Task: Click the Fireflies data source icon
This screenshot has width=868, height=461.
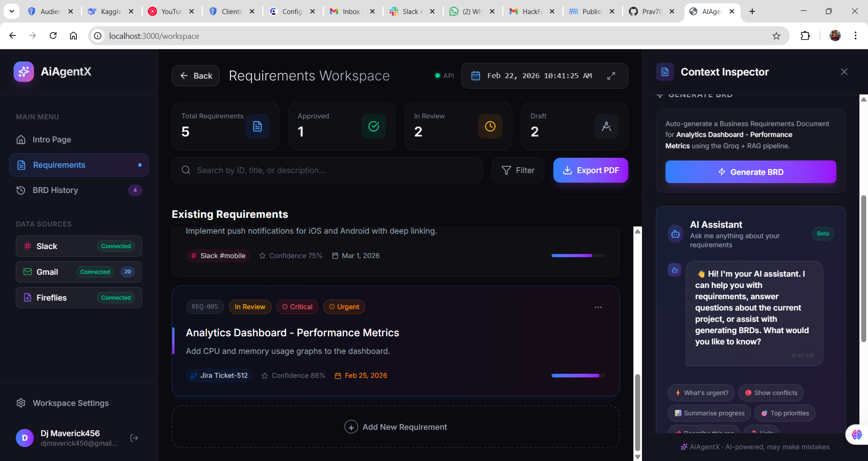Action: (x=27, y=297)
